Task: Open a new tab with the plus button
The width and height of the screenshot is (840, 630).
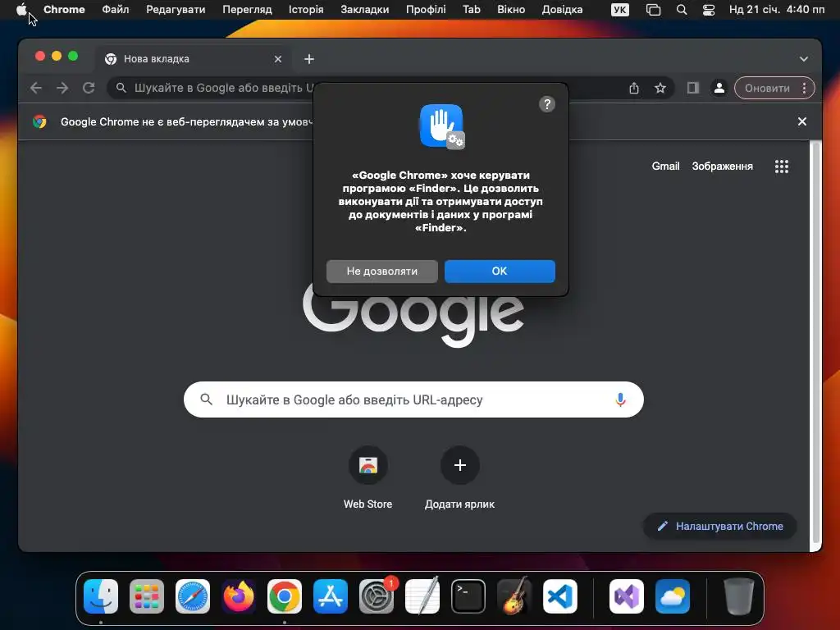Action: [309, 59]
